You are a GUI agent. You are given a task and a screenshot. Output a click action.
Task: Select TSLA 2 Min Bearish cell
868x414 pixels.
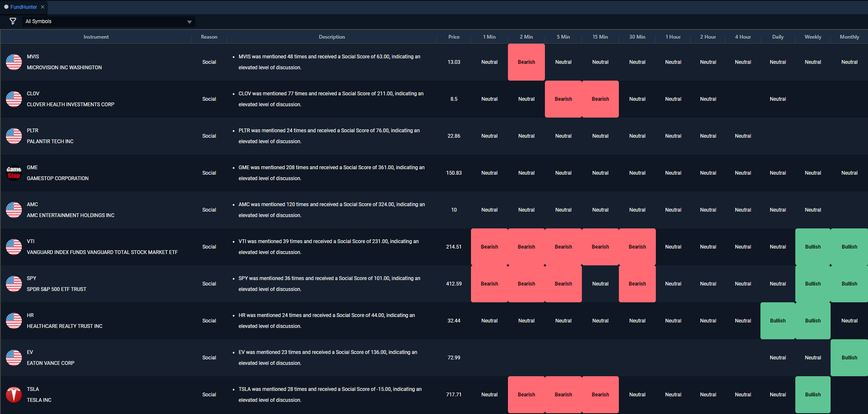tap(526, 395)
